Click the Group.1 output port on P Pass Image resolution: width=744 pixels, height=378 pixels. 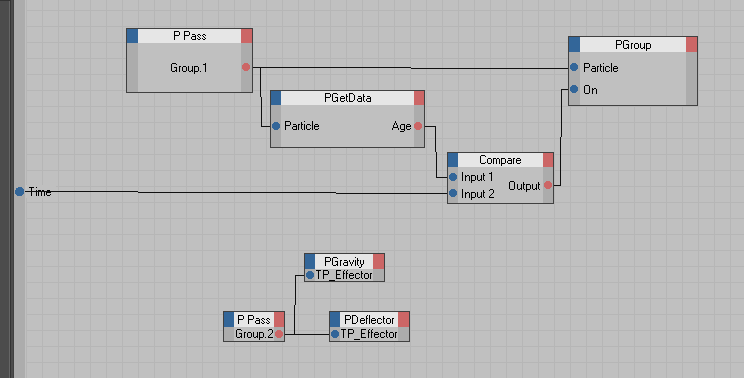(246, 67)
